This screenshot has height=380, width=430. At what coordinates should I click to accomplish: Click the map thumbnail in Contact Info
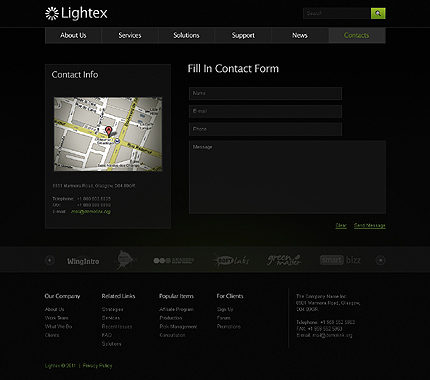pyautogui.click(x=108, y=134)
